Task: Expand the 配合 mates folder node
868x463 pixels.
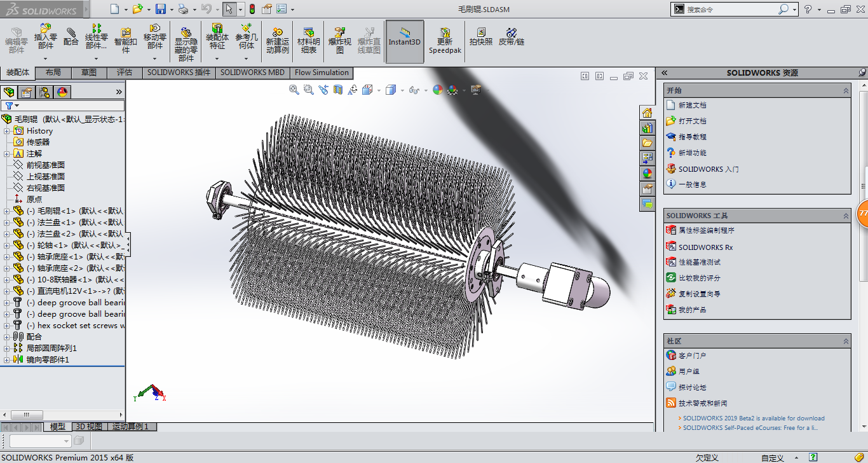Action: point(7,337)
